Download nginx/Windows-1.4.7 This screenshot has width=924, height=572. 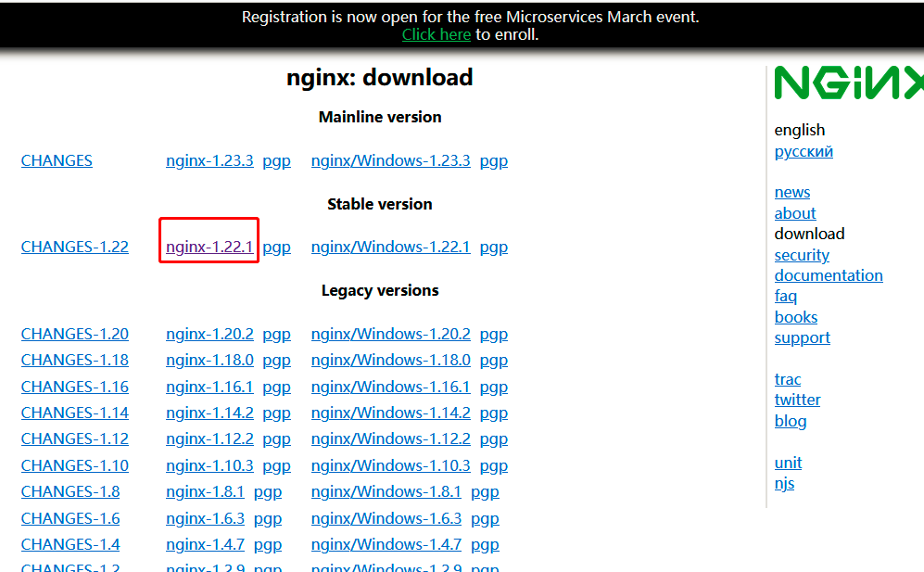tap(386, 544)
